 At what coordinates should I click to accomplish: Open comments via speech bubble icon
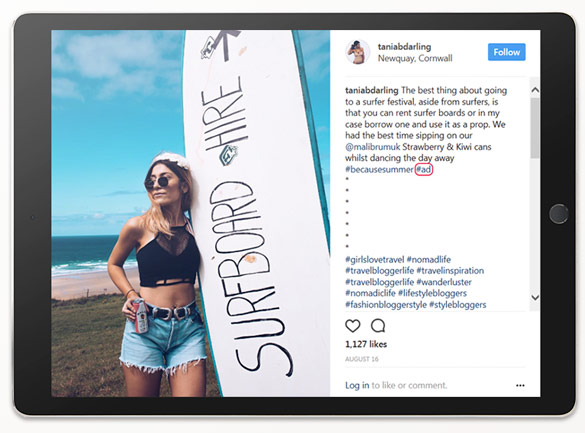click(x=378, y=326)
